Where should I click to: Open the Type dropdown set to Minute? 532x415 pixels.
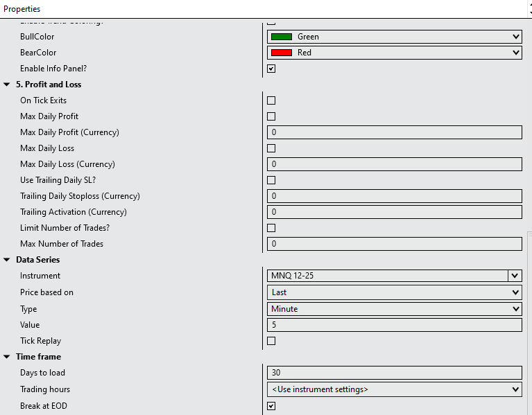click(394, 309)
